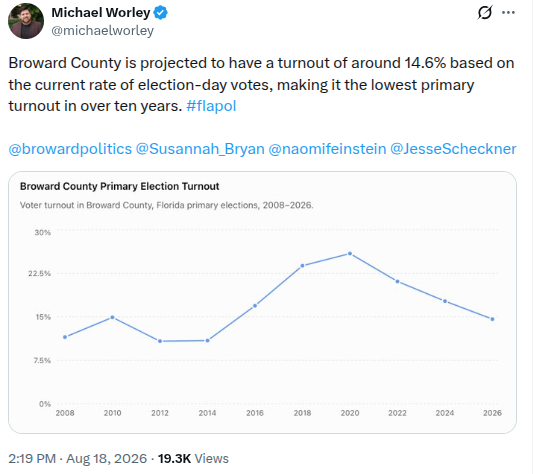Open the #flapol hashtag
The image size is (542, 474).
(211, 106)
